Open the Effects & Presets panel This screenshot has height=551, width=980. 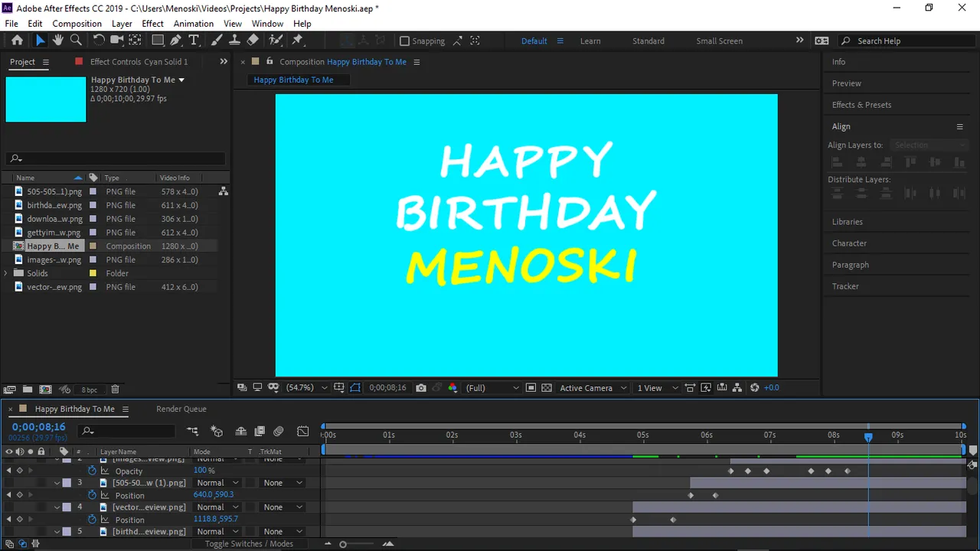862,105
